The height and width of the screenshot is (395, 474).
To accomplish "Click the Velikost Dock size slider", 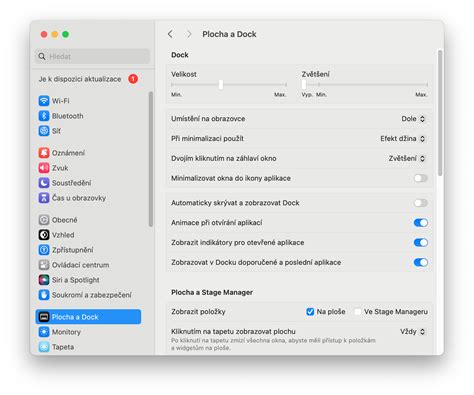I will [229, 85].
